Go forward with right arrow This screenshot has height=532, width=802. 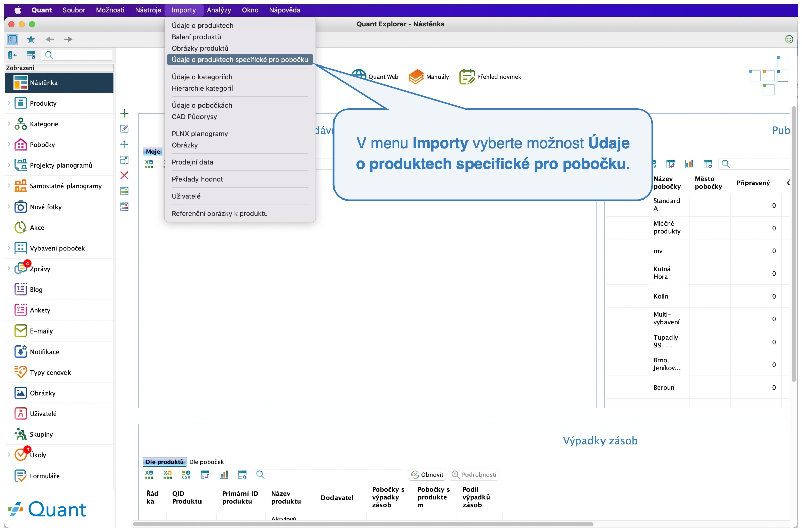[68, 39]
